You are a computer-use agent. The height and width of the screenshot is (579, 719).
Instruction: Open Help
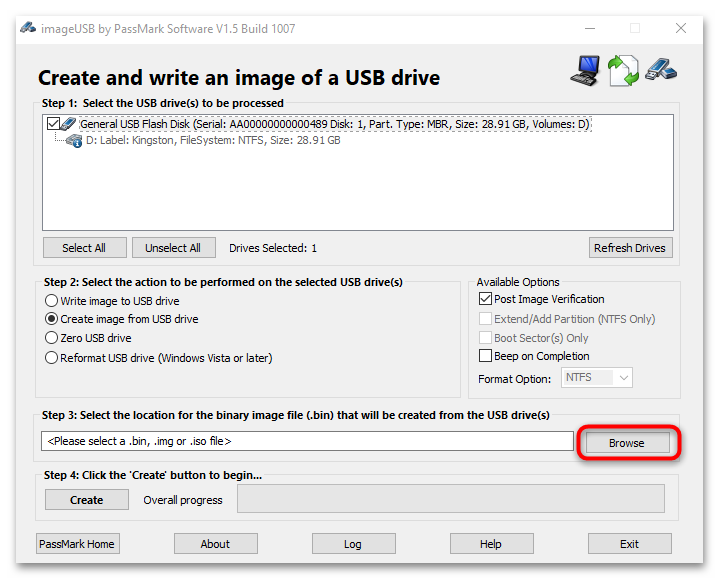coord(491,544)
